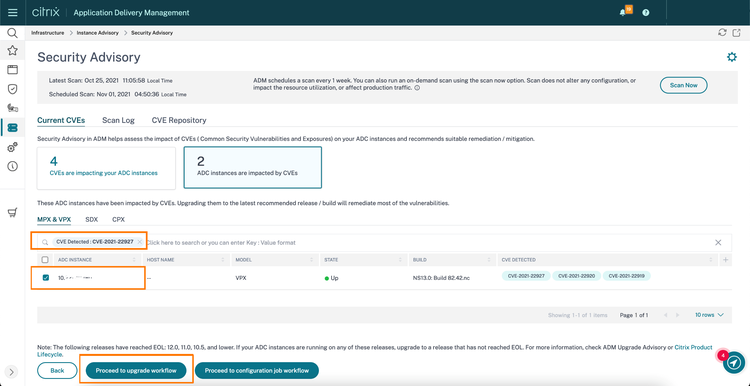Select the SDX tab
Image resolution: width=750 pixels, height=386 pixels.
[x=91, y=220]
